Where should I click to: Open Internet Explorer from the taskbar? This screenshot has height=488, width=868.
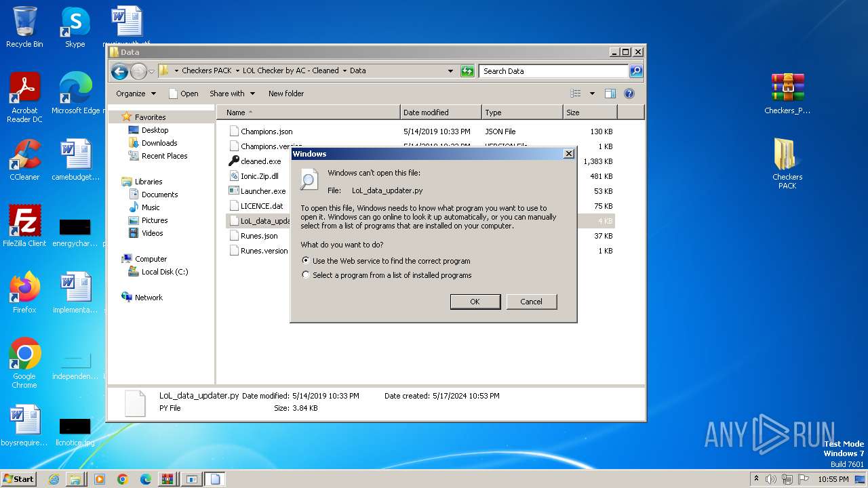[54, 479]
